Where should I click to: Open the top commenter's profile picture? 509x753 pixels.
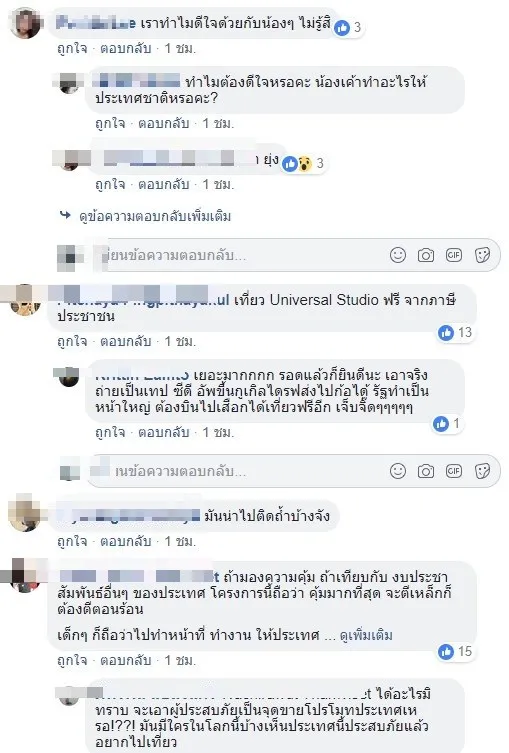tap(25, 24)
